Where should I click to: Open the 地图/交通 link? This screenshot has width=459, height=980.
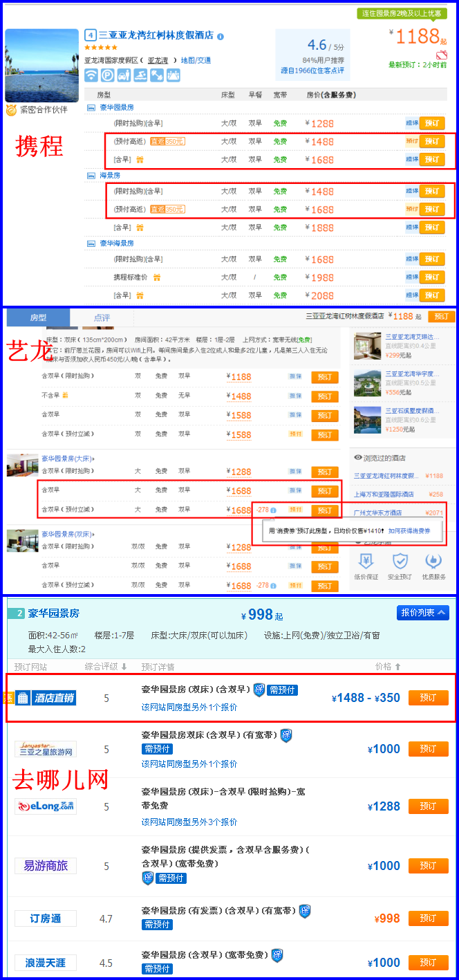point(196,60)
